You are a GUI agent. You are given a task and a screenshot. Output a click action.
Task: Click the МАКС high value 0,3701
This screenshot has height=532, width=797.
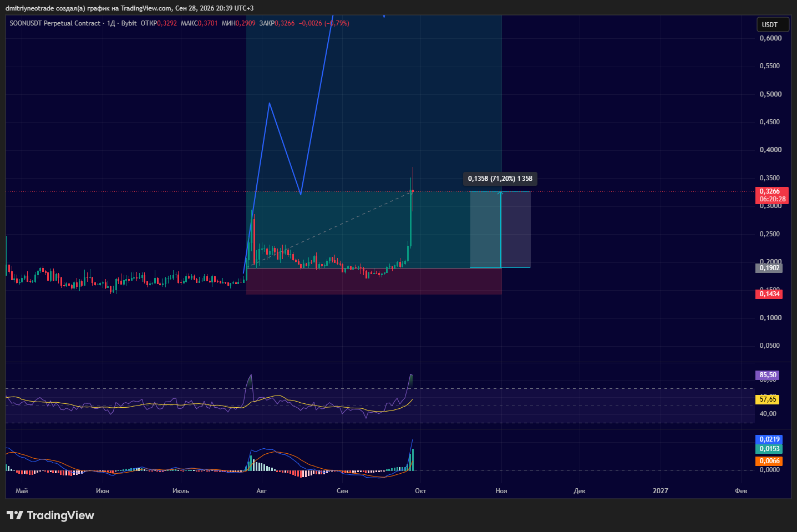207,23
